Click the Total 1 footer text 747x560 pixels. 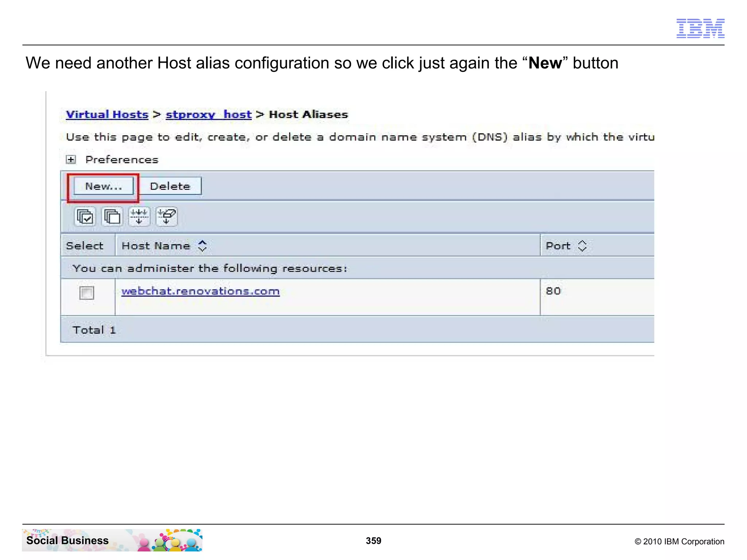pyautogui.click(x=94, y=330)
